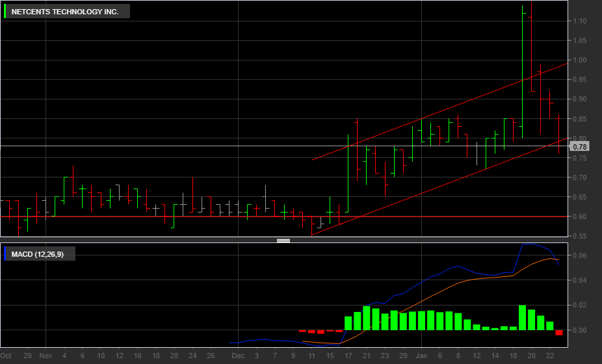Click date label 7 on time axis
602x364 pixels.
click(275, 356)
